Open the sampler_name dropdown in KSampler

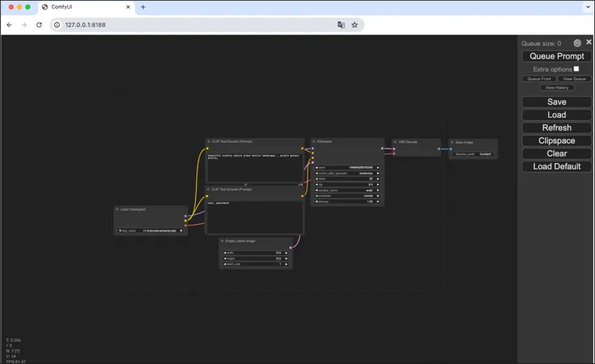click(347, 191)
